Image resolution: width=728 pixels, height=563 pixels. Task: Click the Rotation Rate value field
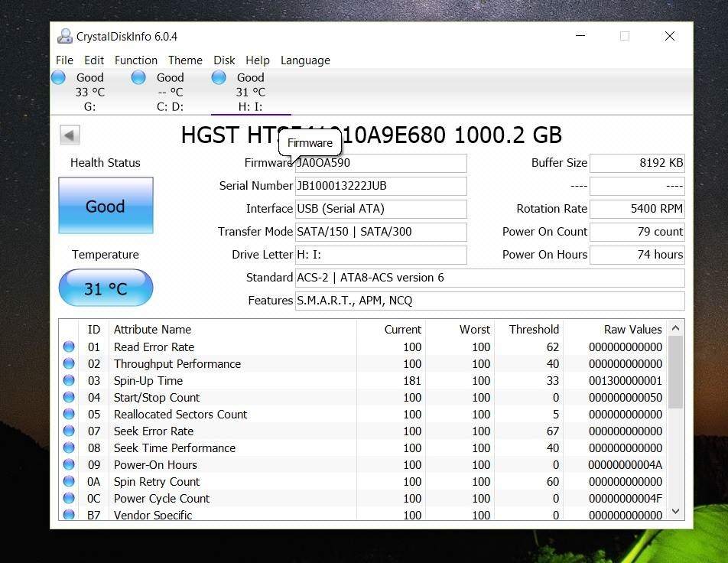click(x=637, y=209)
